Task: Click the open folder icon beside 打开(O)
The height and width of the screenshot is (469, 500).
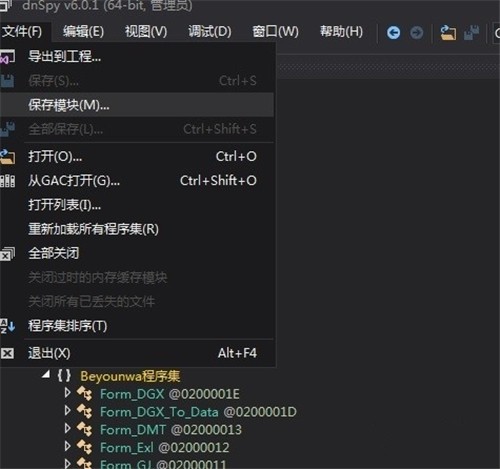Action: tap(7, 156)
